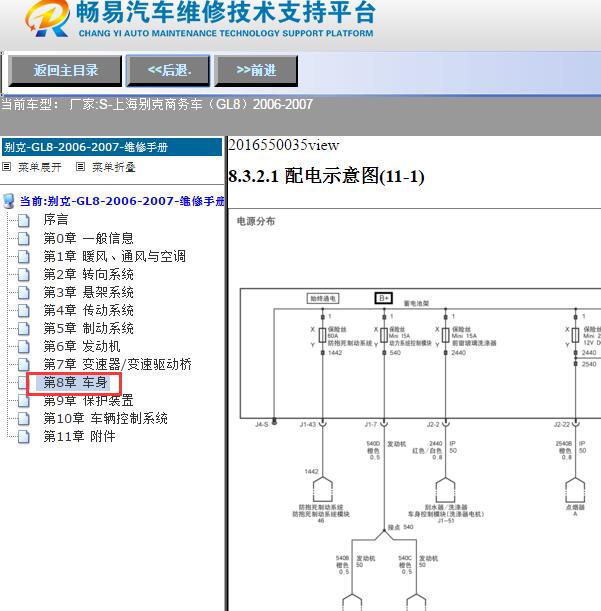Click the 点烟器 connector label in the diagram
This screenshot has height=611, width=601.
pyautogui.click(x=575, y=507)
